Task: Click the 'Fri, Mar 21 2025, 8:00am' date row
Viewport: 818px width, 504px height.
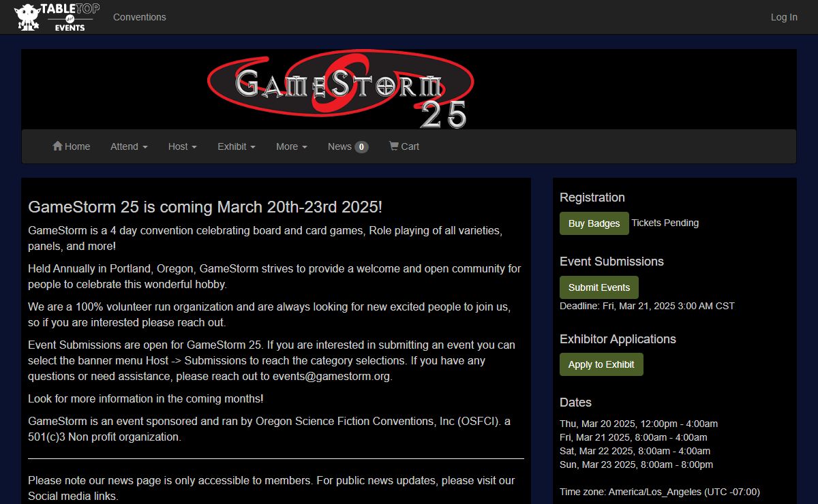Action: (633, 437)
